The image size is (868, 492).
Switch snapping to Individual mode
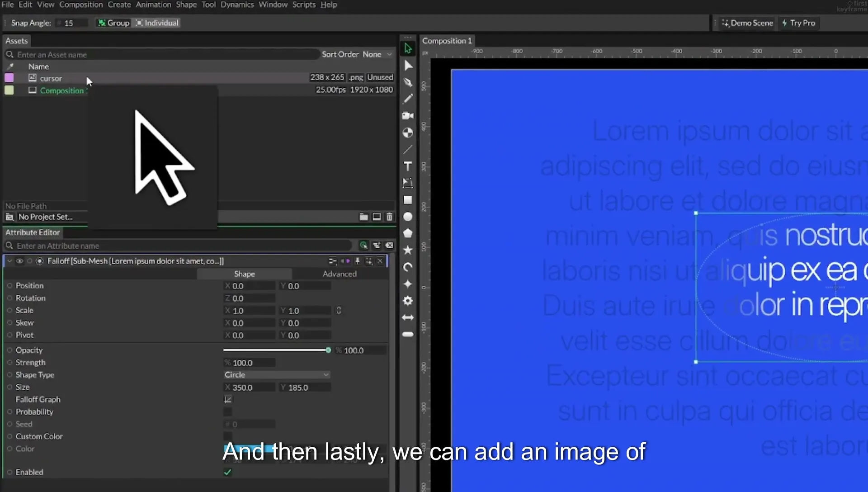pyautogui.click(x=157, y=23)
